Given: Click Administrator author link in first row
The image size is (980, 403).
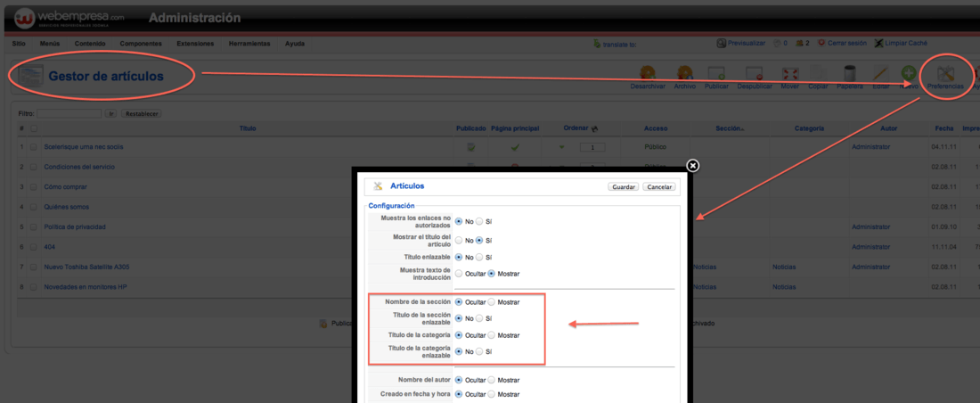Looking at the screenshot, I should tap(870, 147).
